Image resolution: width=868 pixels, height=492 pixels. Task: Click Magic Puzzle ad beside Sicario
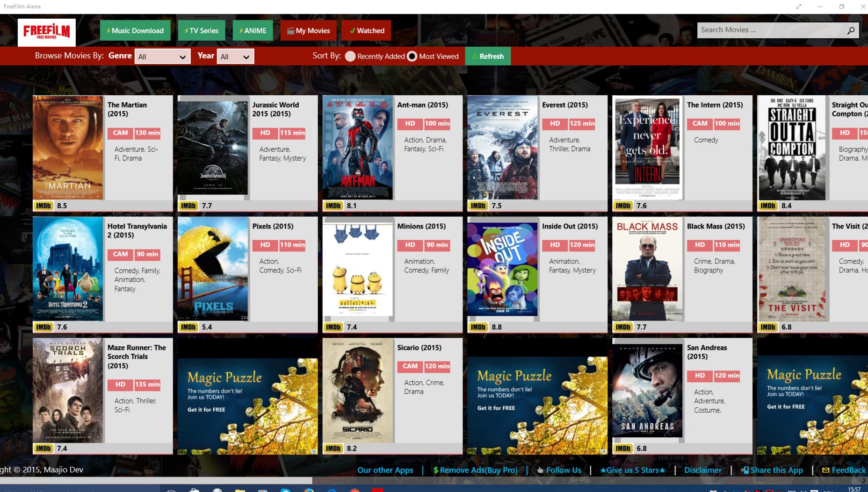537,406
